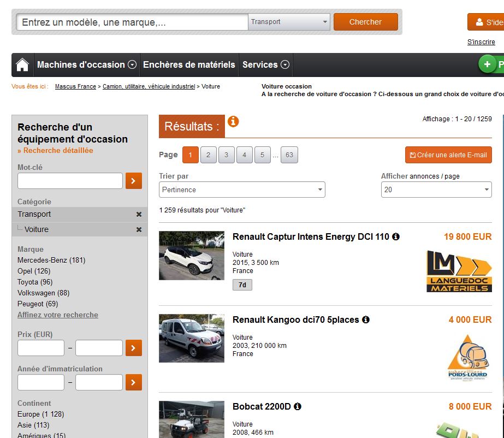Click the maximum Année d'immatriculation field
Viewport: 504px width, 438px height.
(99, 382)
